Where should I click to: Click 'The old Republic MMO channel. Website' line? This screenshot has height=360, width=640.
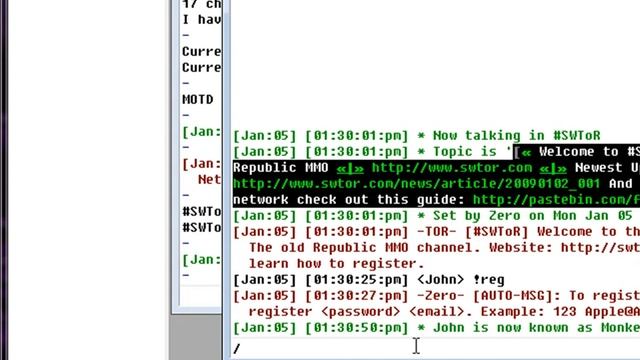(x=444, y=247)
